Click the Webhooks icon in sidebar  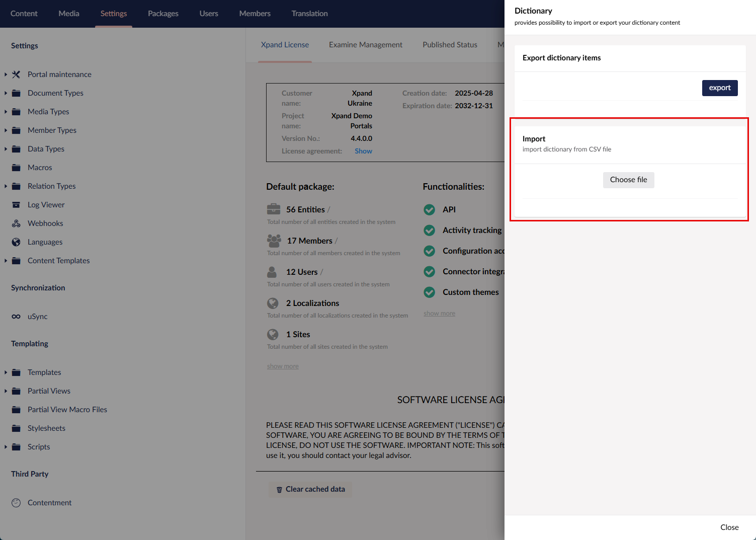(x=16, y=223)
